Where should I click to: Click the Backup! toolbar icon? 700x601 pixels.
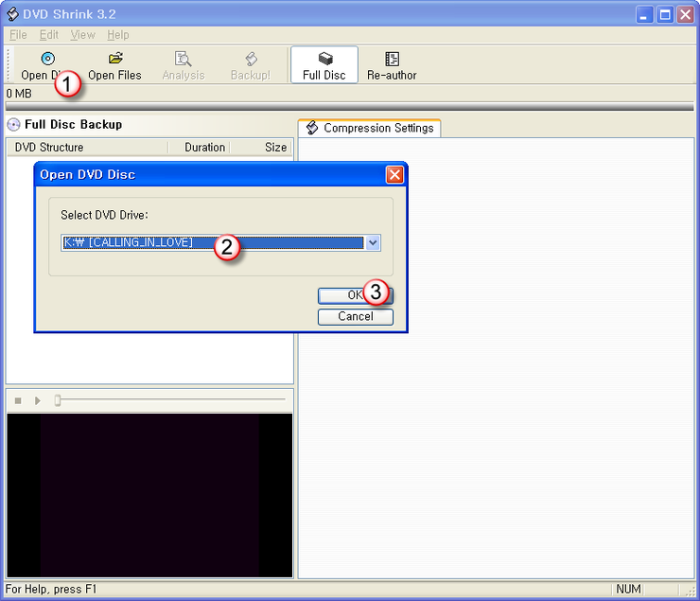coord(251,59)
